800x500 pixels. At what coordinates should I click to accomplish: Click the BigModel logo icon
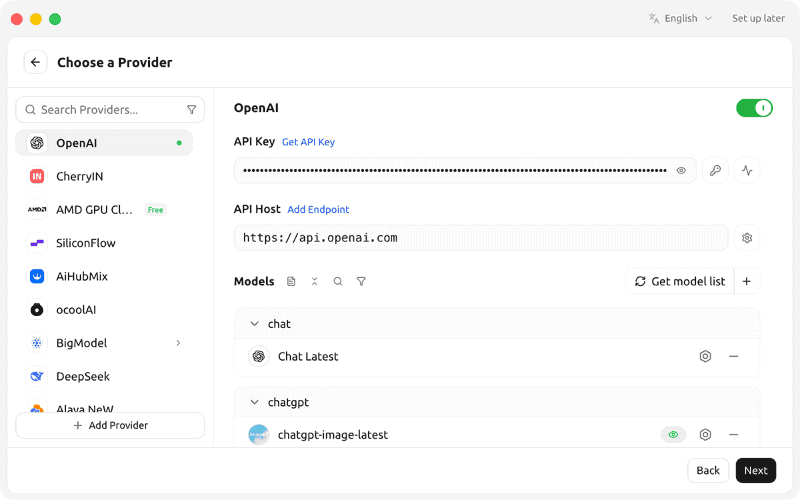pos(37,343)
